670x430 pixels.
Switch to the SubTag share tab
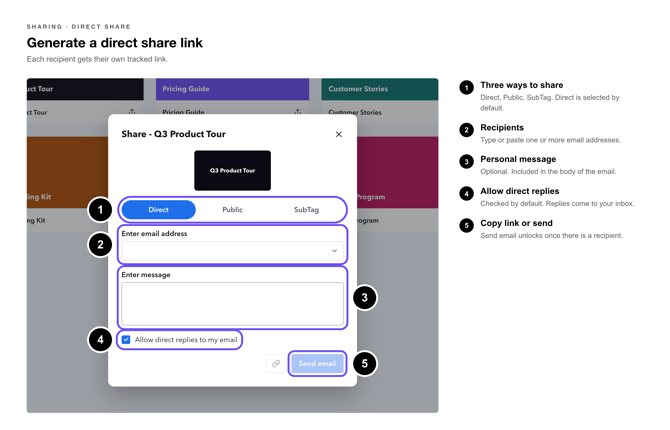pyautogui.click(x=306, y=210)
